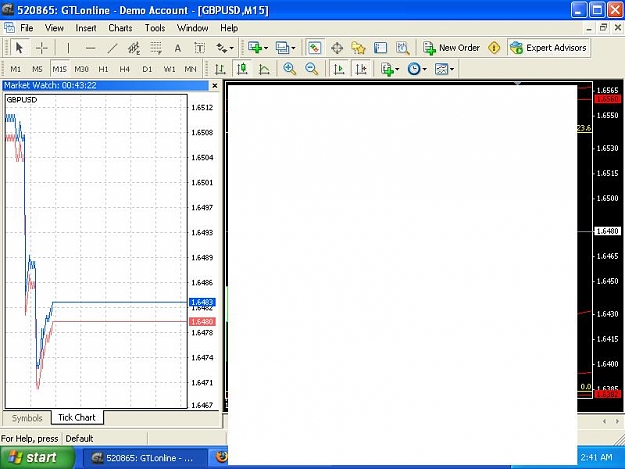This screenshot has height=469, width=625.
Task: Click the New Order button
Action: pyautogui.click(x=451, y=48)
